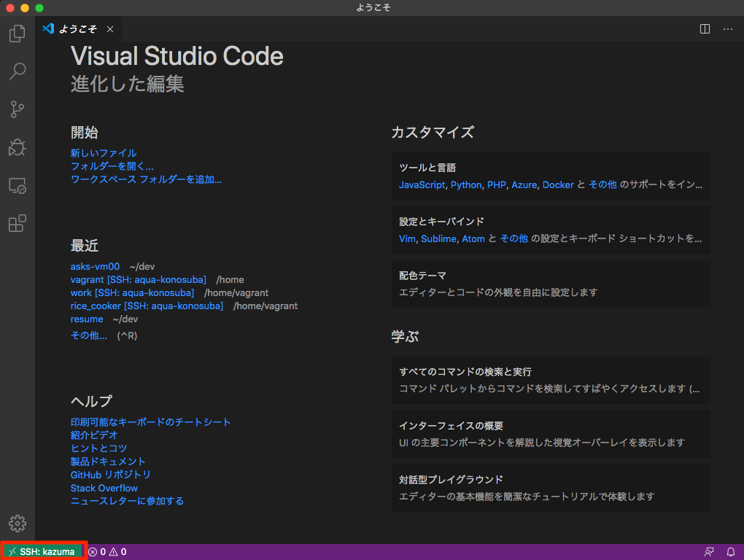Open notifications via the bell icon
The width and height of the screenshot is (744, 560).
pyautogui.click(x=730, y=551)
